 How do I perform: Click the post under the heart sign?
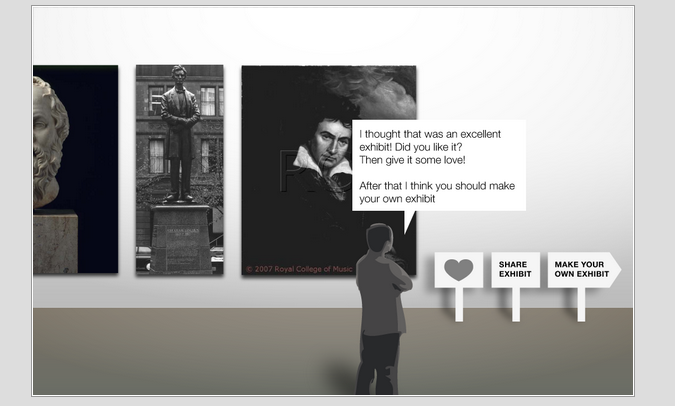point(459,305)
